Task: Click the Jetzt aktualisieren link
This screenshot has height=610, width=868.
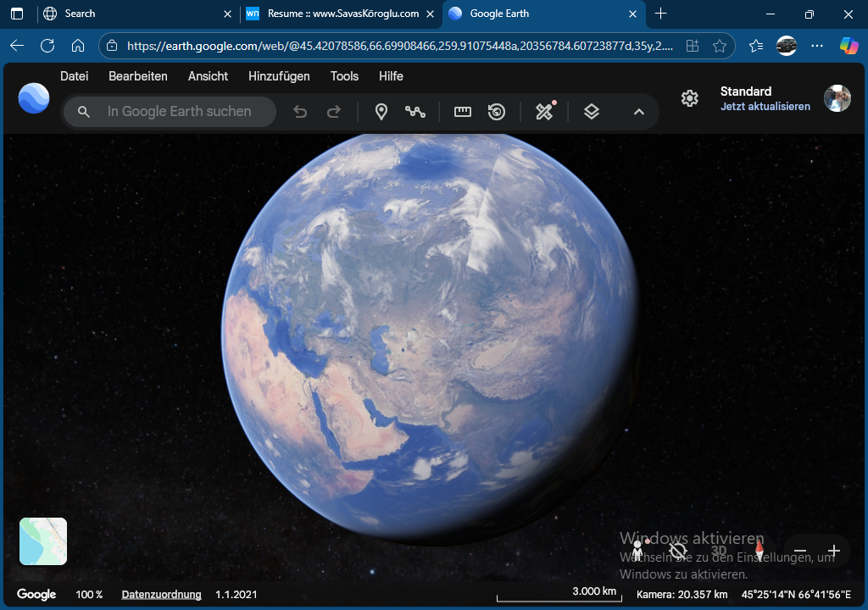Action: pyautogui.click(x=765, y=107)
